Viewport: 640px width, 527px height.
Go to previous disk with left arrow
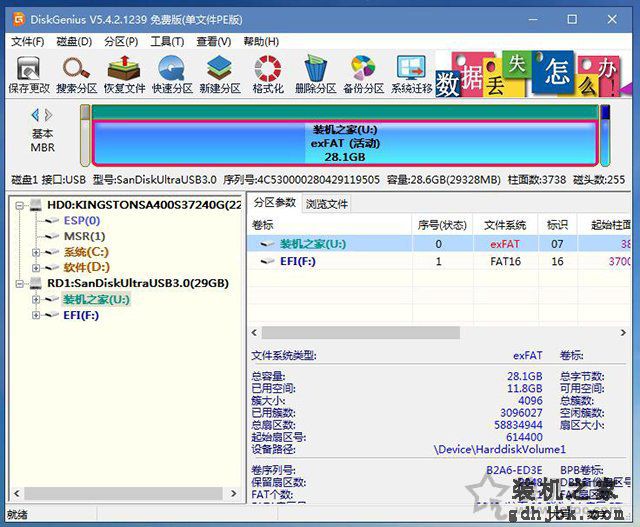35,115
